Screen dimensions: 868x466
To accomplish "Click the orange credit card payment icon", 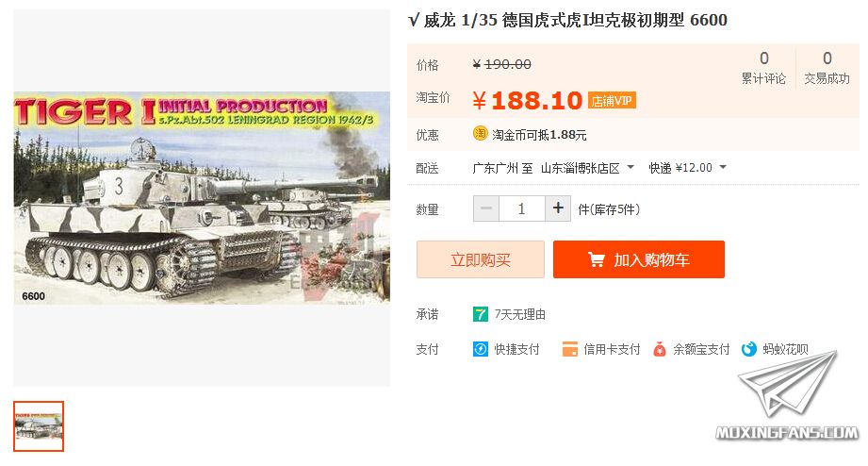I will pyautogui.click(x=569, y=349).
